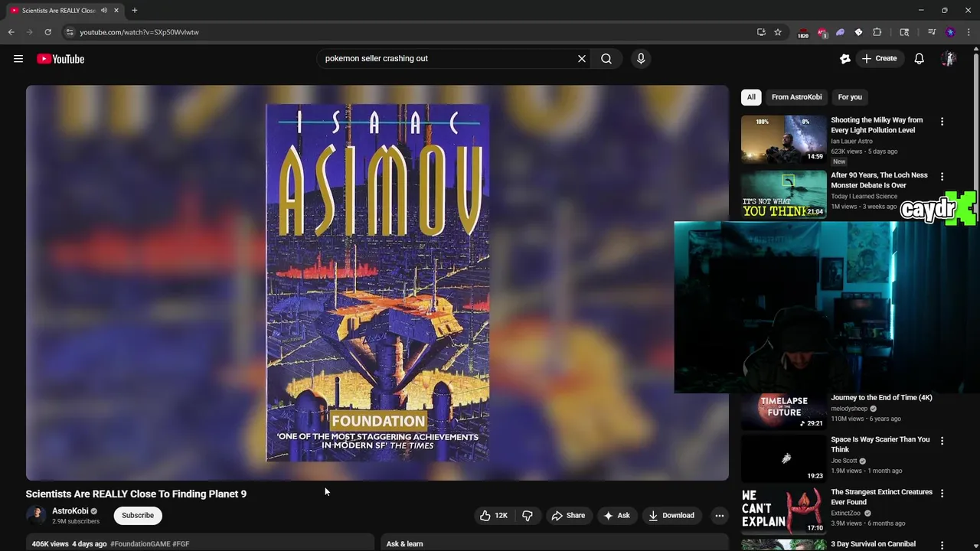The height and width of the screenshot is (551, 980).
Task: Dislike the video
Action: [528, 516]
